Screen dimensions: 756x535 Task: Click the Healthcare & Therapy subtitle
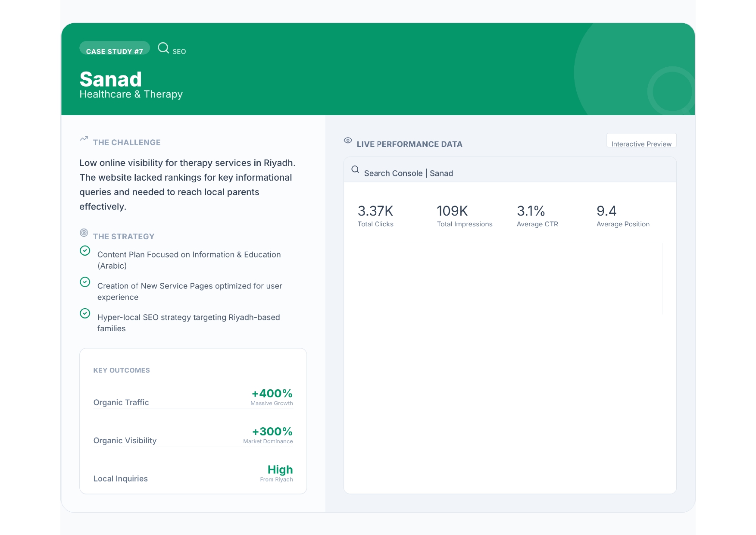point(131,94)
